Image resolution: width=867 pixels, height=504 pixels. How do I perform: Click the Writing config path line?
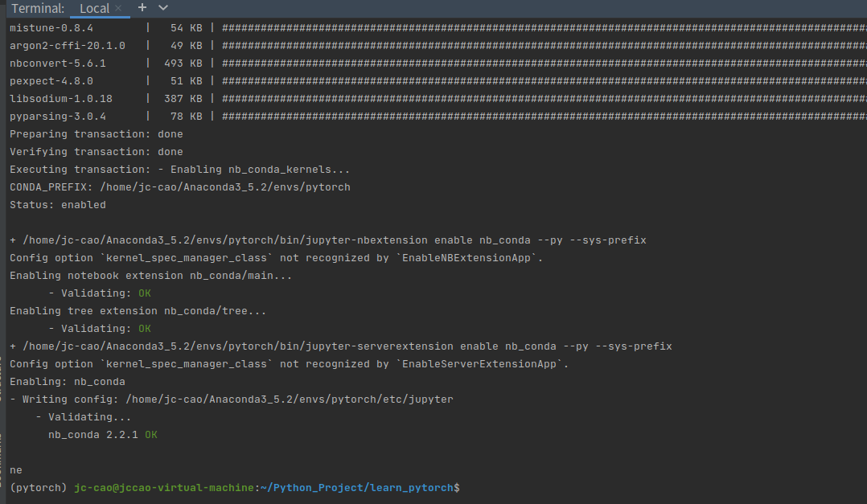[231, 399]
